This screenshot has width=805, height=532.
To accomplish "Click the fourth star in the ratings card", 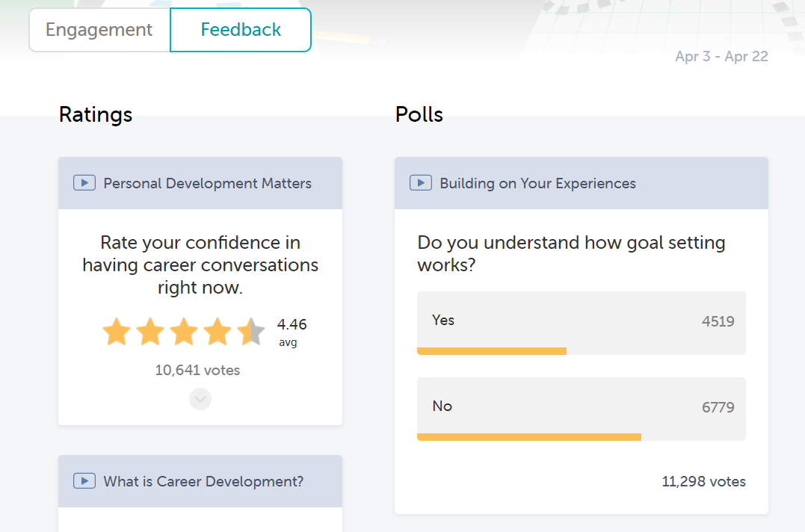I will 218,331.
